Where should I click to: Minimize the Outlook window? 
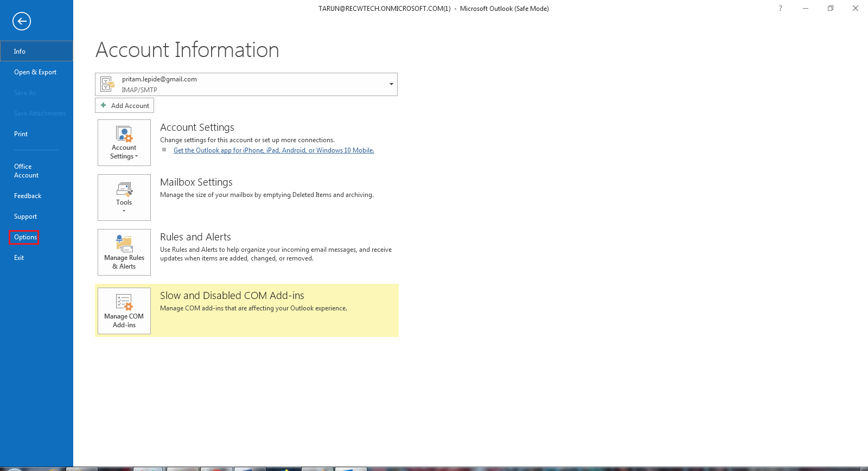(x=806, y=8)
